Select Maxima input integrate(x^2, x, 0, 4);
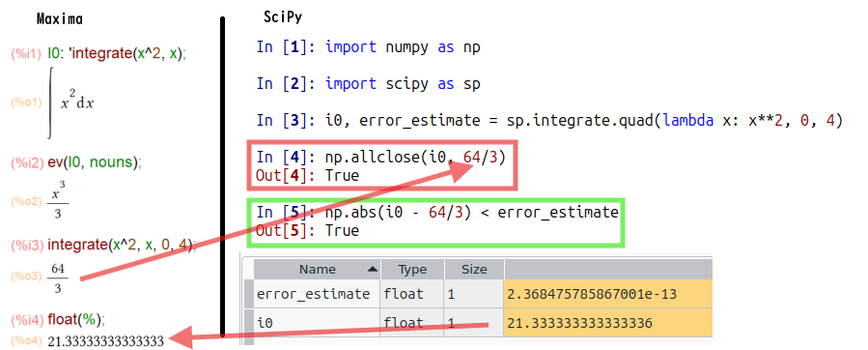The height and width of the screenshot is (350, 868). coord(122,245)
